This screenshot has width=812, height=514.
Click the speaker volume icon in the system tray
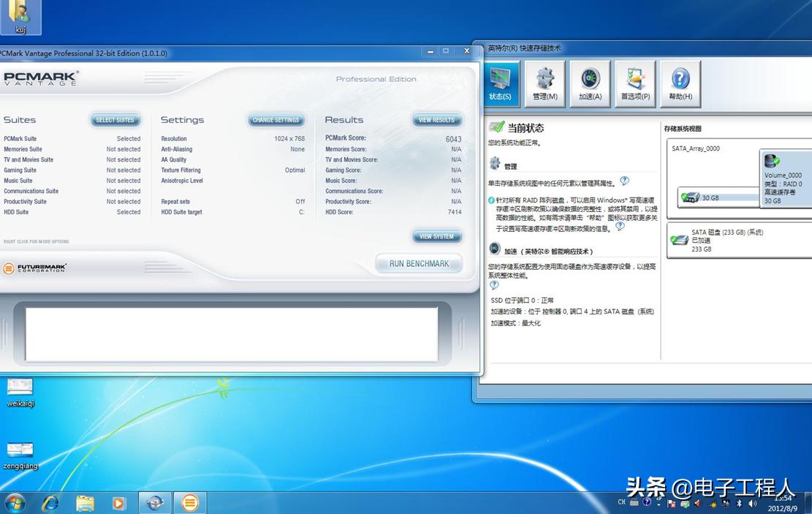tap(754, 503)
